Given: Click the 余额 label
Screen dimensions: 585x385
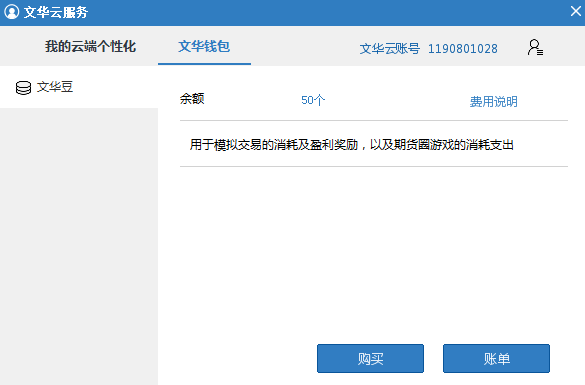Looking at the screenshot, I should pos(192,99).
